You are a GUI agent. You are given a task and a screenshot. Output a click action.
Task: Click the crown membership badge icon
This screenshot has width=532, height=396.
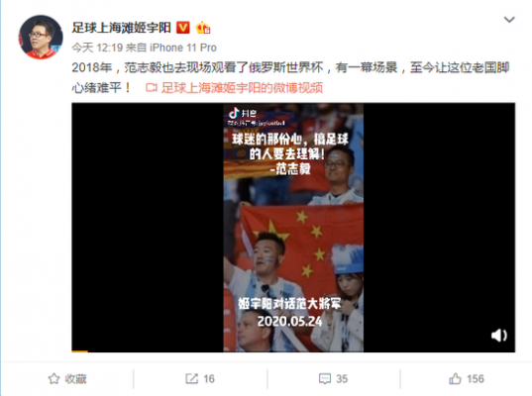(x=203, y=28)
